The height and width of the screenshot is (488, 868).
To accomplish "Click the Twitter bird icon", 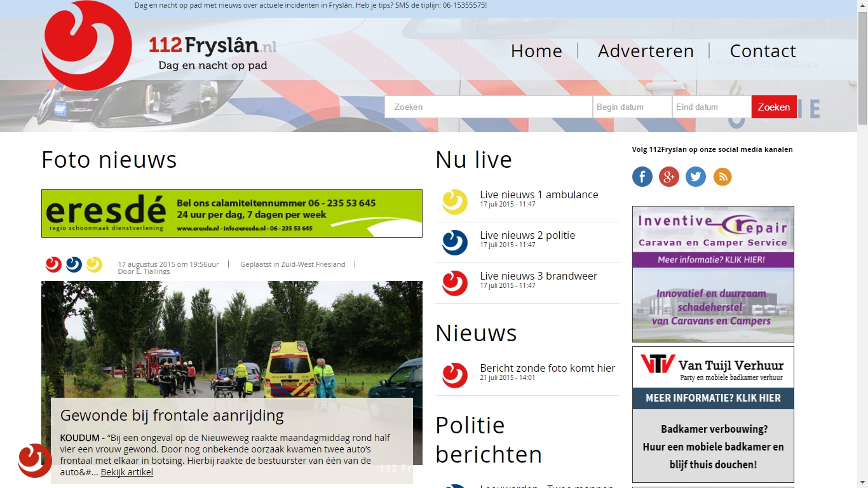I will click(x=695, y=177).
